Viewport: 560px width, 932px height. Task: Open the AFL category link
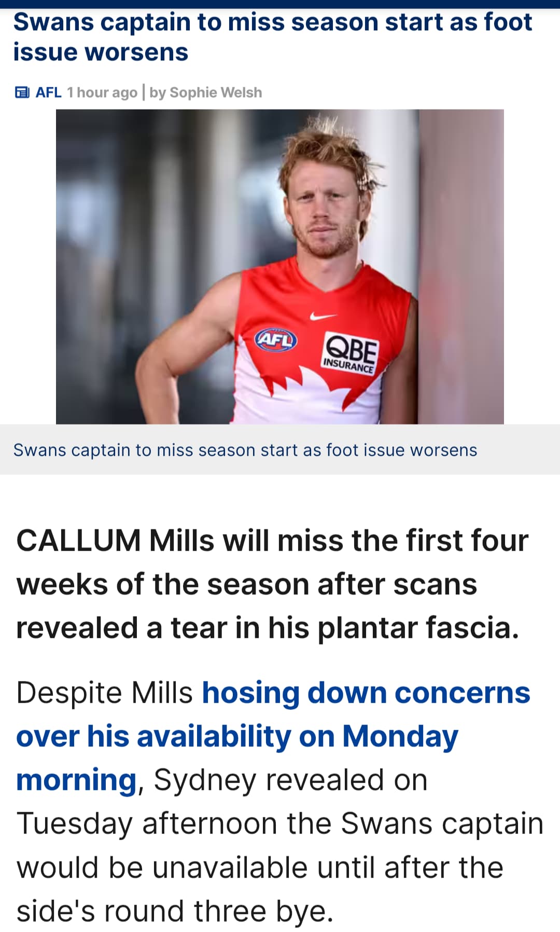(48, 92)
